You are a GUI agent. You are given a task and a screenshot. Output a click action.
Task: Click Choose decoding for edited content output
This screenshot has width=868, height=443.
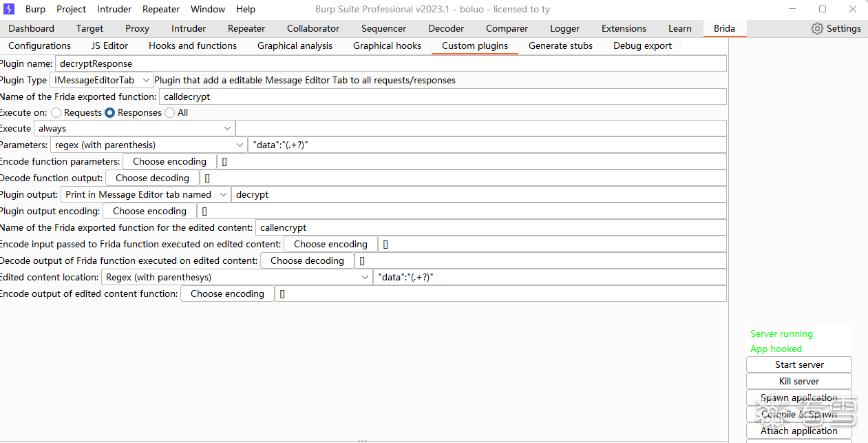pos(307,260)
